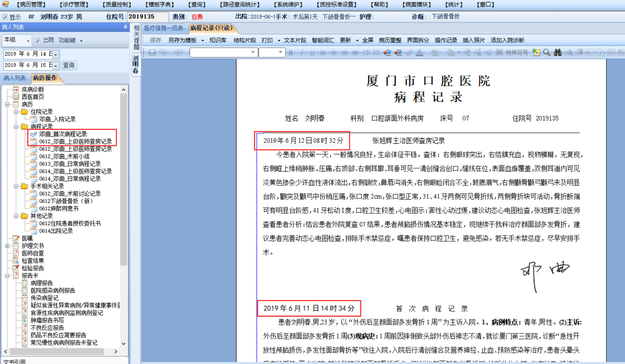
Task: Click the magnifying glass search icon
Action: (x=546, y=53)
